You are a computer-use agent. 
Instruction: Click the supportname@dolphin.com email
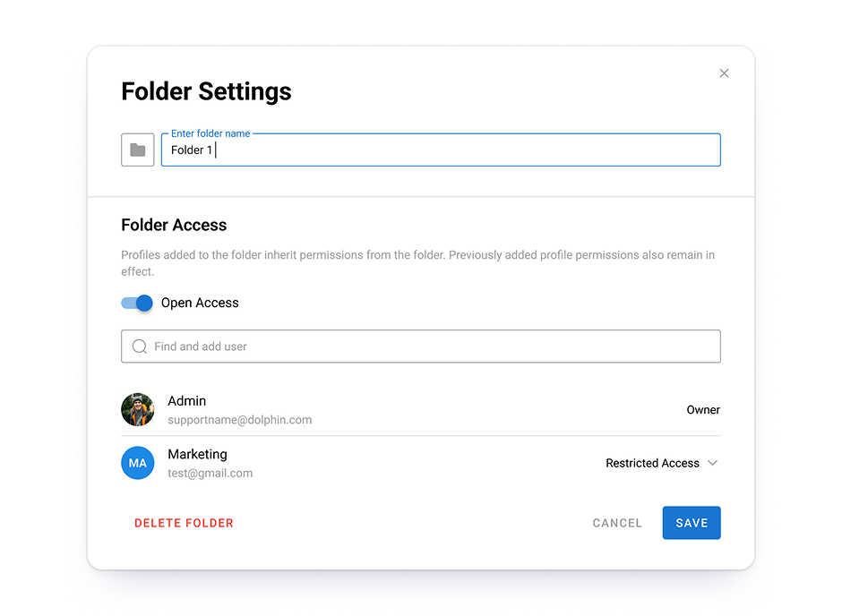(240, 420)
